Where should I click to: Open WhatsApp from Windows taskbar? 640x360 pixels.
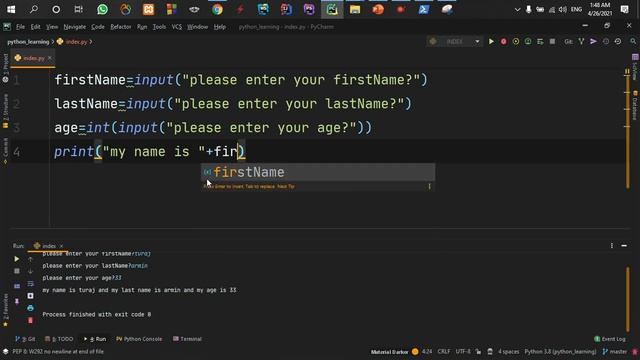[102, 9]
